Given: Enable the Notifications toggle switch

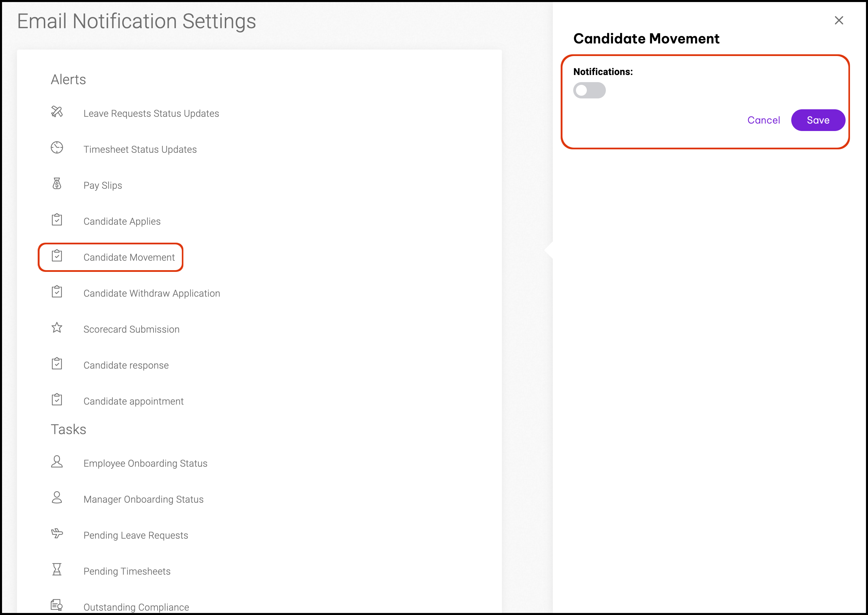Looking at the screenshot, I should point(589,91).
